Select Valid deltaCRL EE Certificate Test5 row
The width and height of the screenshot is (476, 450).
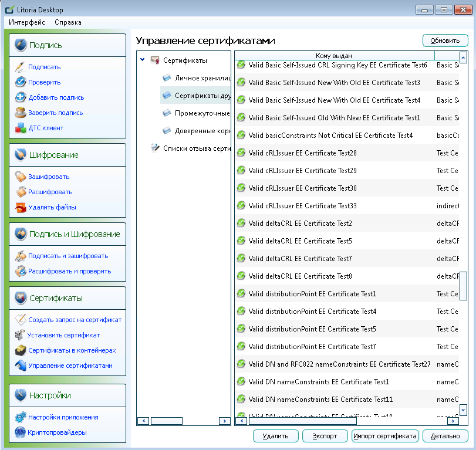[301, 241]
